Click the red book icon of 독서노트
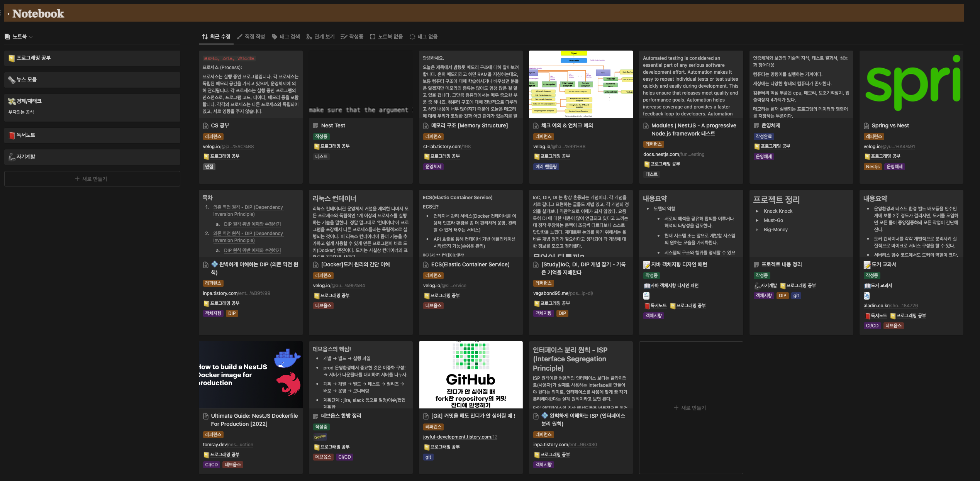Screen dimensions: 980x481 point(12,135)
